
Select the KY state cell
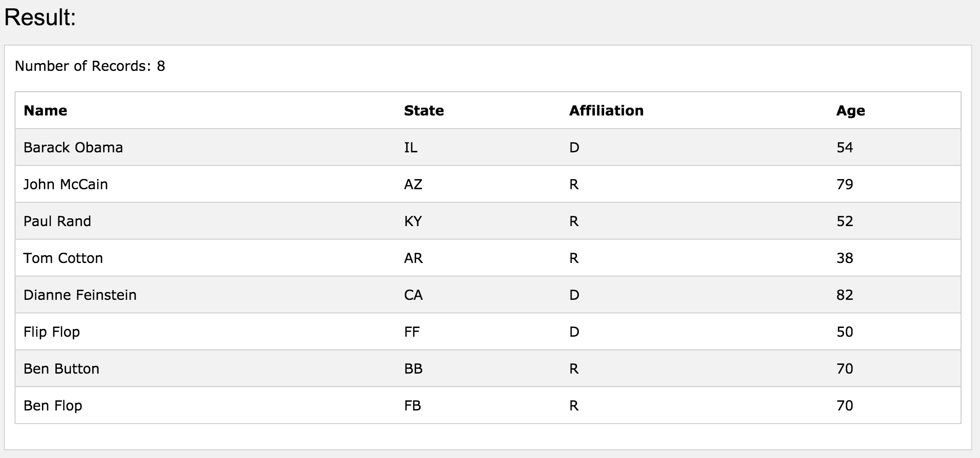point(413,221)
